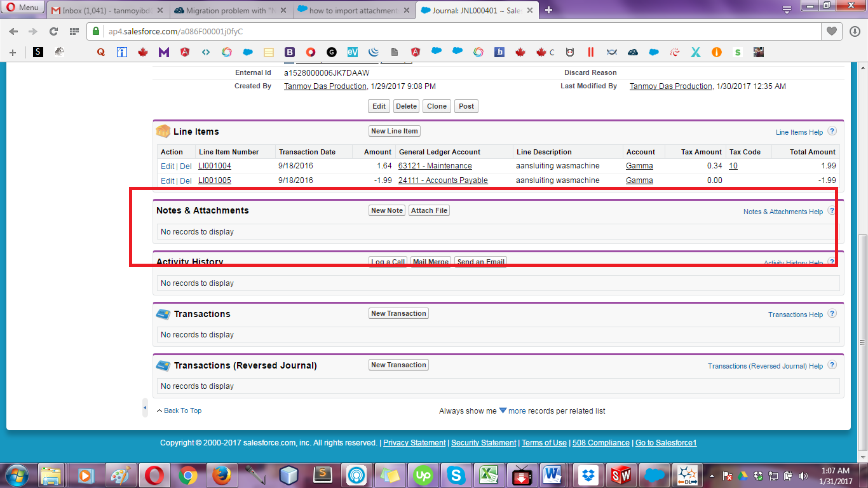Image resolution: width=868 pixels, height=488 pixels.
Task: Show hidden system tray icons
Action: pyautogui.click(x=711, y=475)
